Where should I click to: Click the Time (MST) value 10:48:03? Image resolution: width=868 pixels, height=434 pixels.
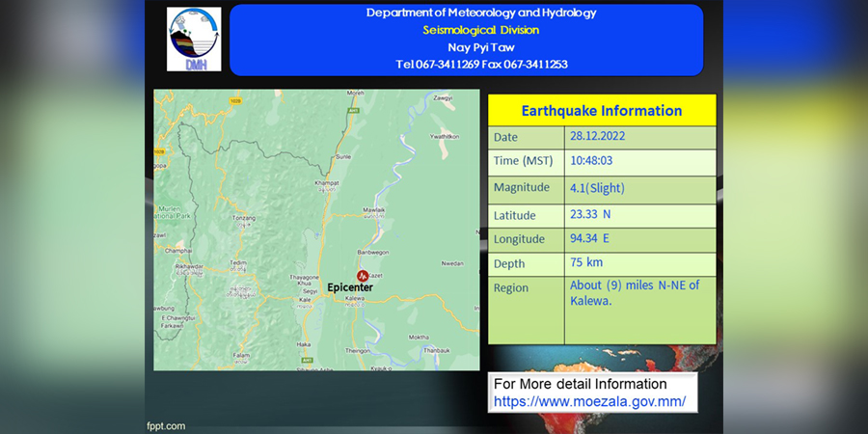[591, 161]
